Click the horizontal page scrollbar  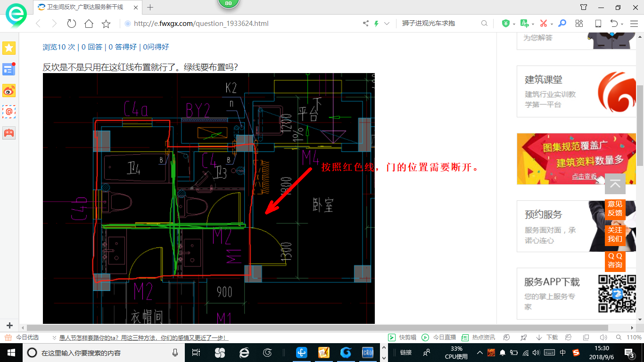point(318,328)
